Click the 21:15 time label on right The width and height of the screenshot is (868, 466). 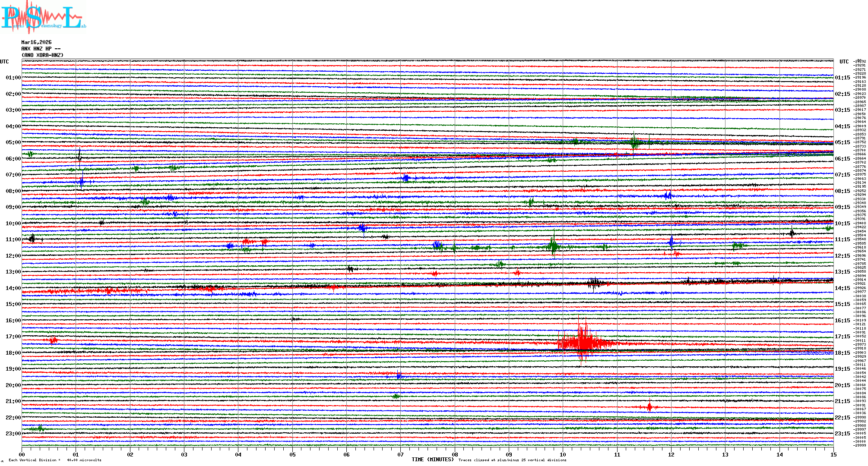point(842,401)
